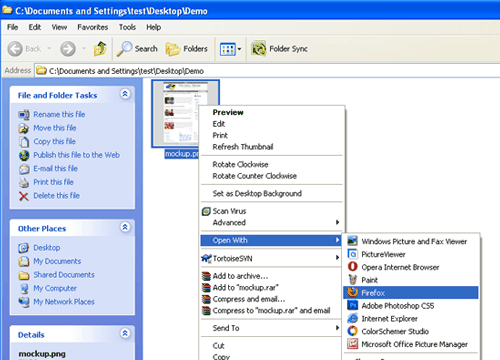The width and height of the screenshot is (500, 360).
Task: Click the Forward arrow toolbar icon
Action: click(68, 49)
